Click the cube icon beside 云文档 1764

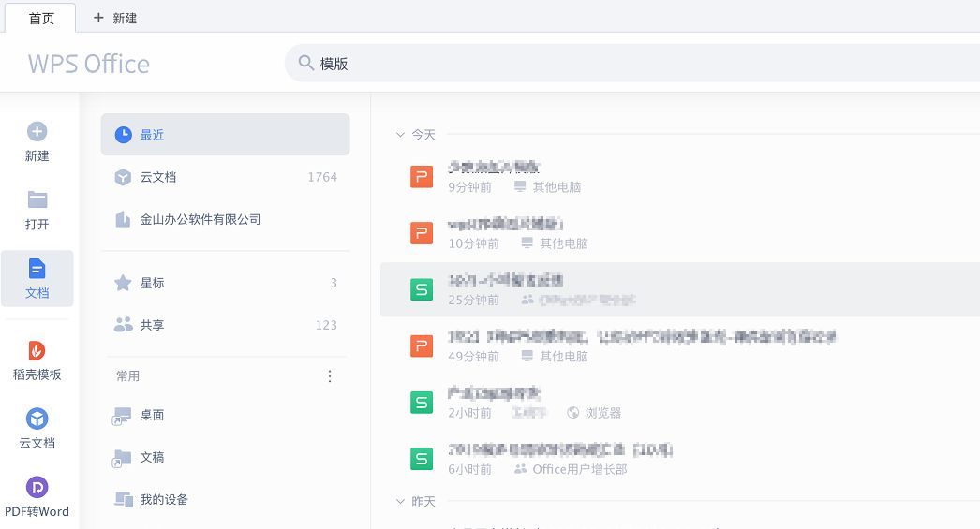point(123,177)
